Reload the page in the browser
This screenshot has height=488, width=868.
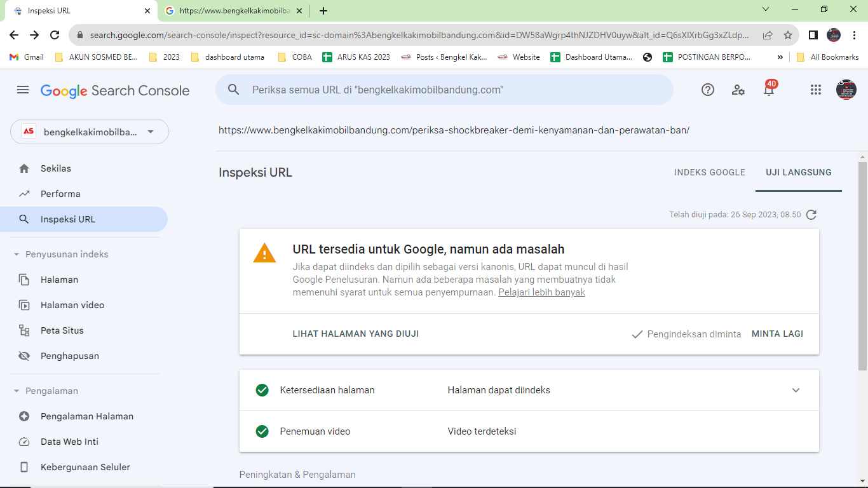55,35
